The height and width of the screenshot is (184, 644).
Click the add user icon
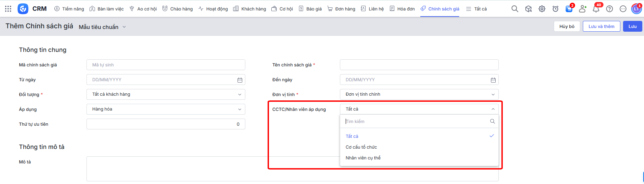[x=583, y=9]
